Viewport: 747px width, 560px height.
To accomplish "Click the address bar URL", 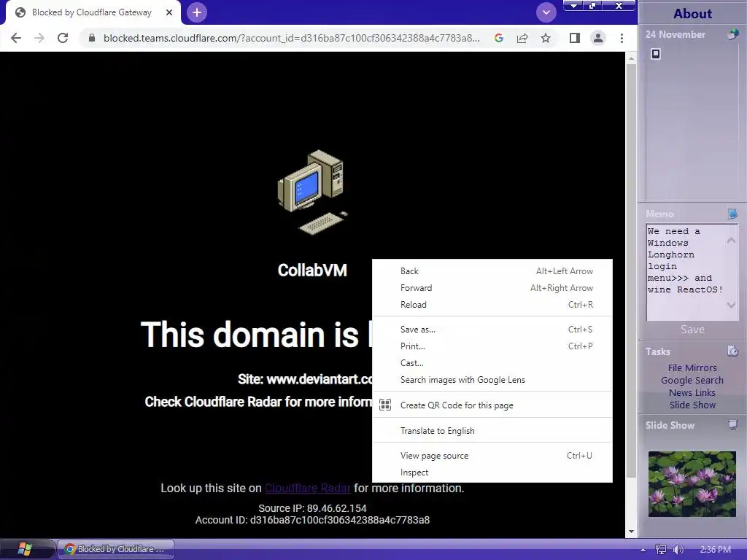I will point(291,38).
